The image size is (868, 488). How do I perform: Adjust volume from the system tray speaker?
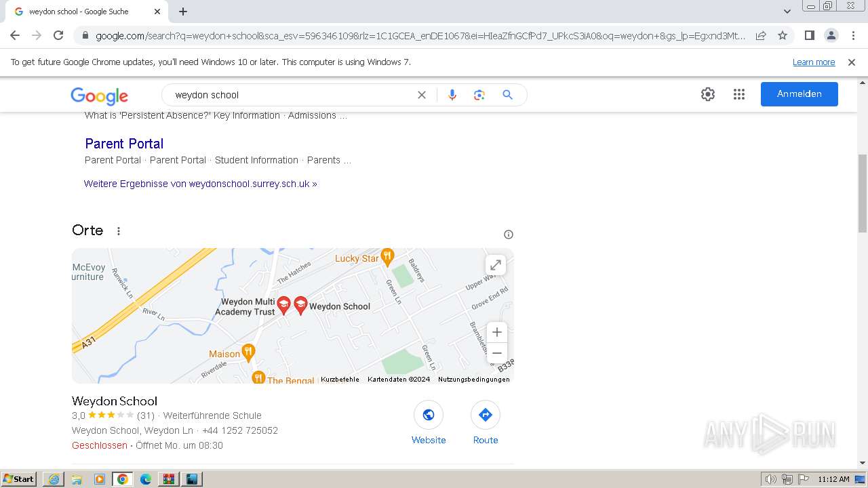click(x=770, y=479)
